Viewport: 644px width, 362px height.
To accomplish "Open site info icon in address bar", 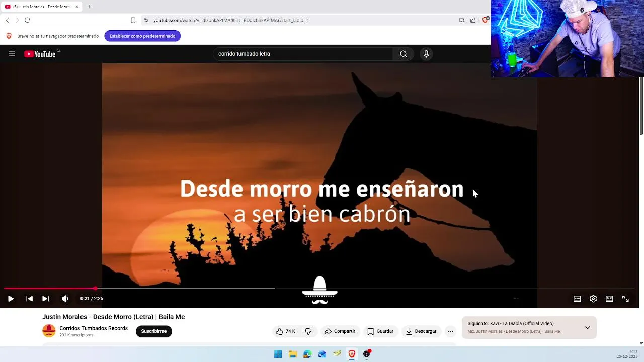I will [x=146, y=20].
